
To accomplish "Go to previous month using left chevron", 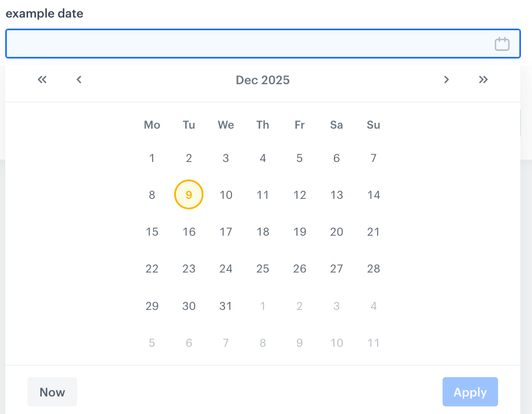I will (x=78, y=80).
